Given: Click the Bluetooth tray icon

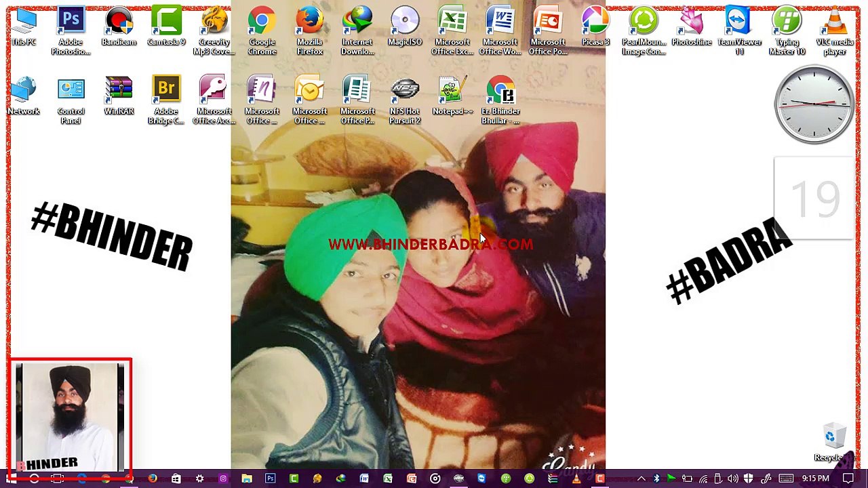Looking at the screenshot, I should 656,479.
